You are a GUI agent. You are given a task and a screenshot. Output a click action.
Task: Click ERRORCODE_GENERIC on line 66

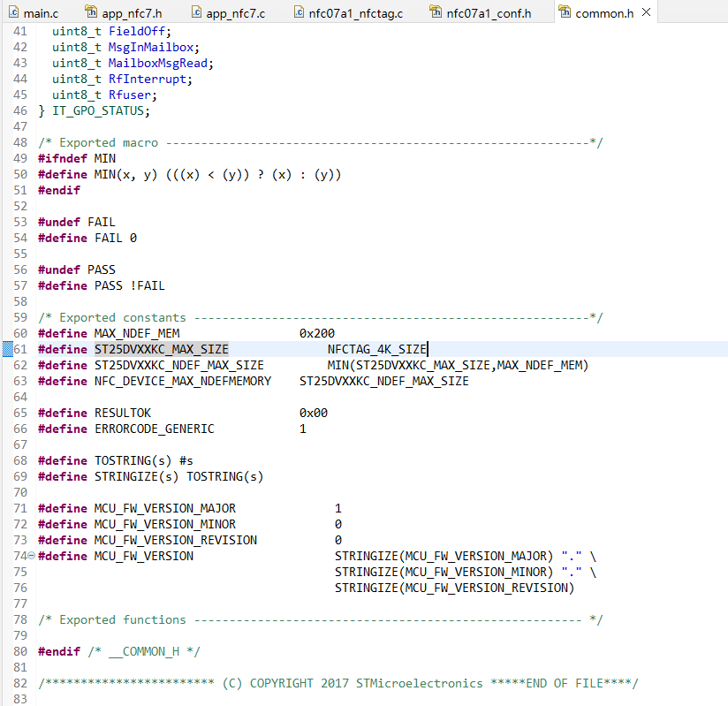click(154, 429)
